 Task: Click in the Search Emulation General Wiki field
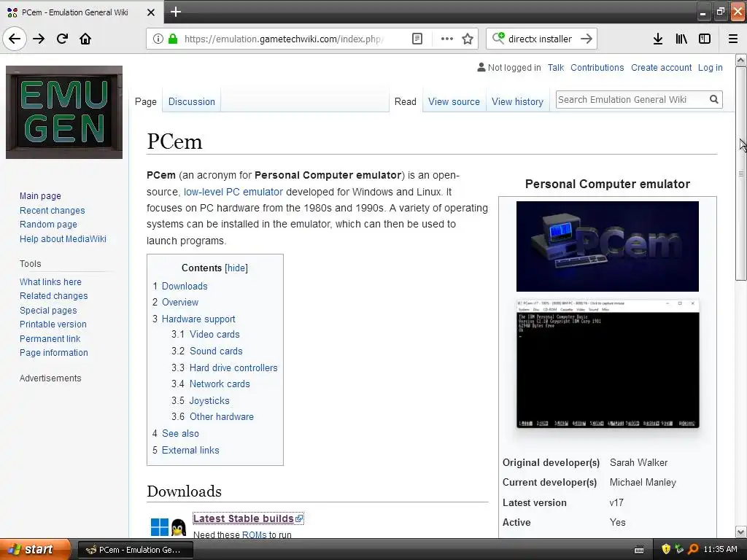tap(631, 99)
